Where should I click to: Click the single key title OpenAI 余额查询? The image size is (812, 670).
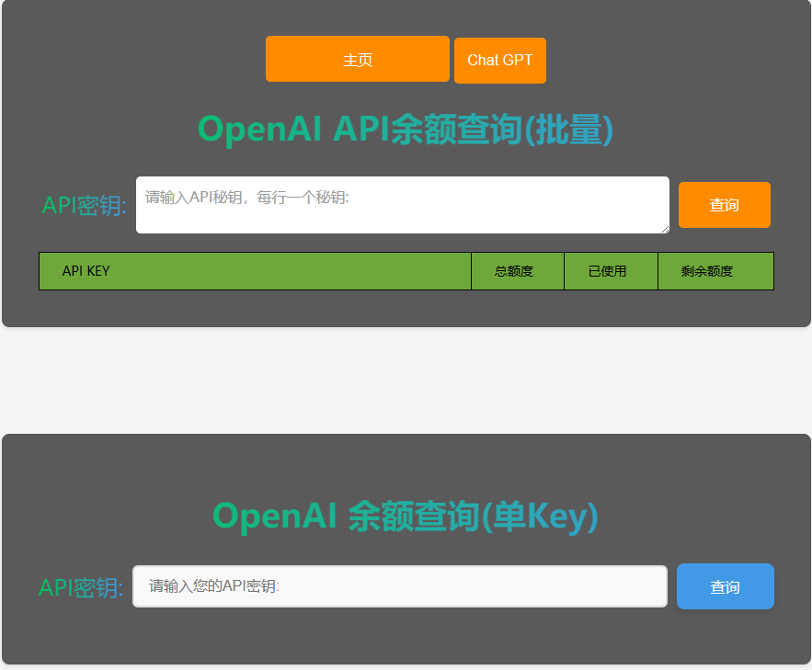pos(406,516)
